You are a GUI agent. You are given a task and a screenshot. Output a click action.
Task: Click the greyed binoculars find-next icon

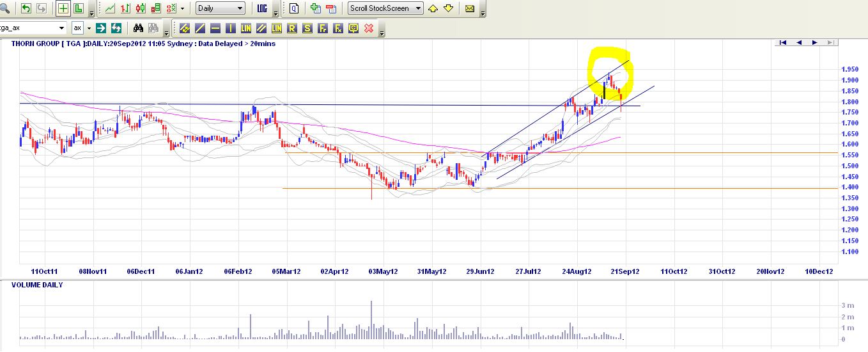[x=153, y=28]
